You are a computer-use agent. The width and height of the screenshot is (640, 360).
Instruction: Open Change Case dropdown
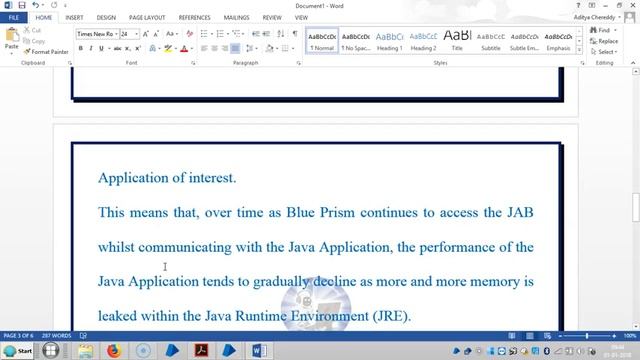(172, 34)
